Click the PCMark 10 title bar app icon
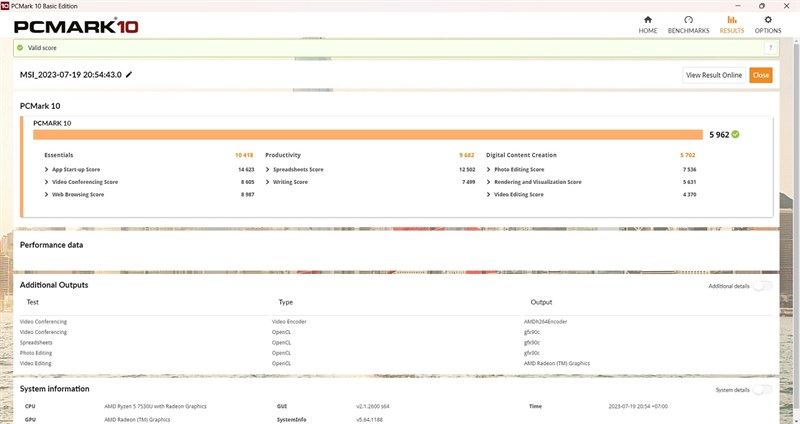The image size is (800, 424). click(5, 6)
